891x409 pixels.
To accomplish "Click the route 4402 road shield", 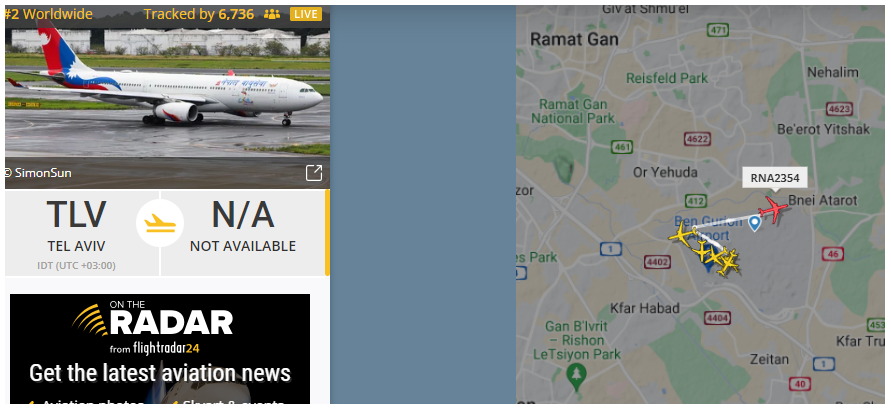I will point(657,262).
